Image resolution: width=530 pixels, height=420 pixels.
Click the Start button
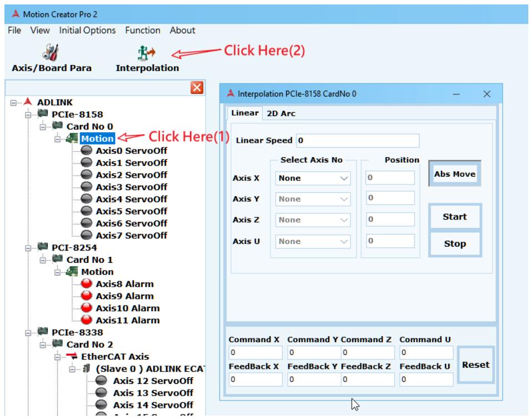click(454, 217)
